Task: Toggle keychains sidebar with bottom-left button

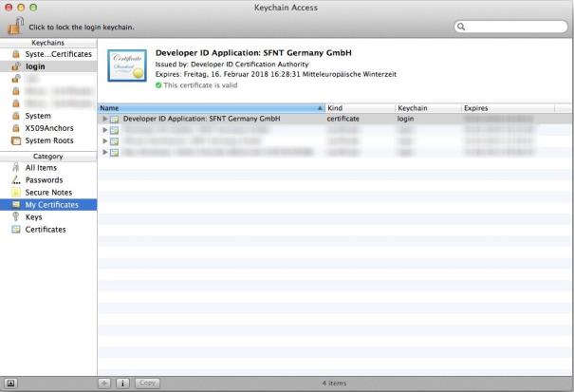Action: pos(11,383)
